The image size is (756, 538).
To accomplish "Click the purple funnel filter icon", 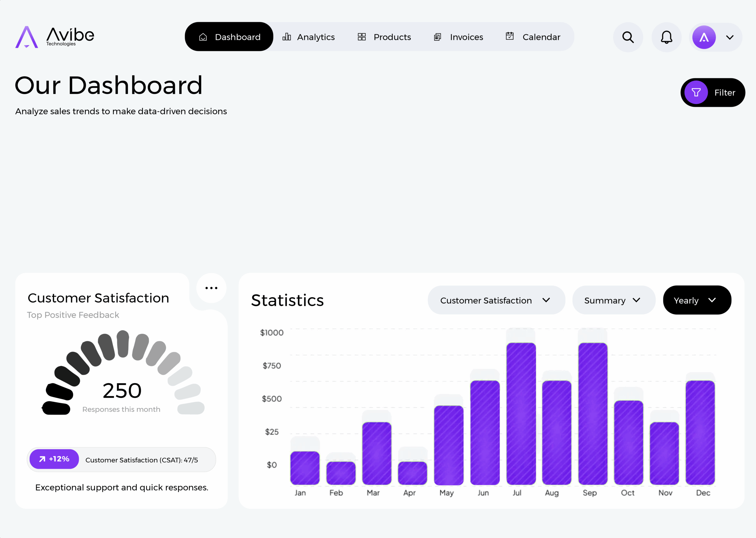I will coord(696,92).
